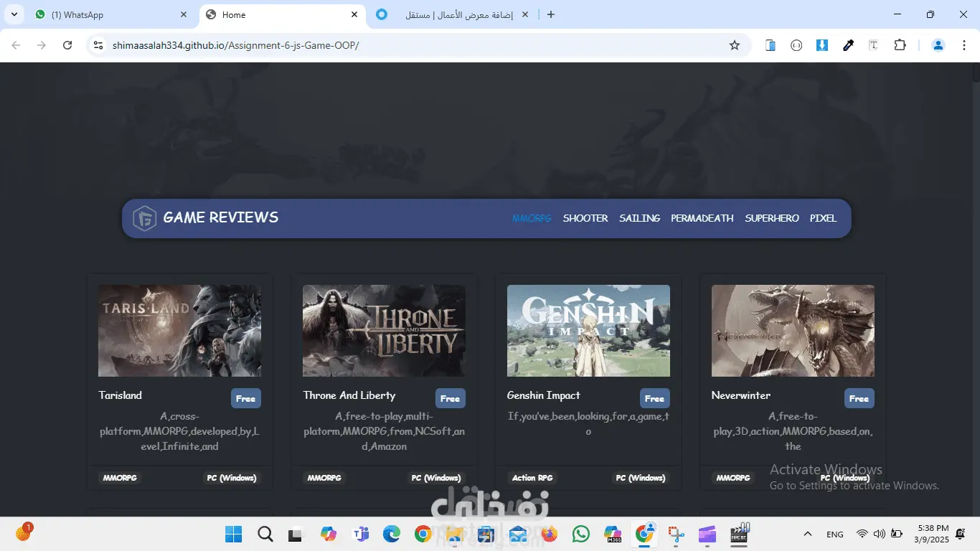Screen dimensions: 980x551
Task: Expand the tab search dropdown arrow
Action: 14,14
